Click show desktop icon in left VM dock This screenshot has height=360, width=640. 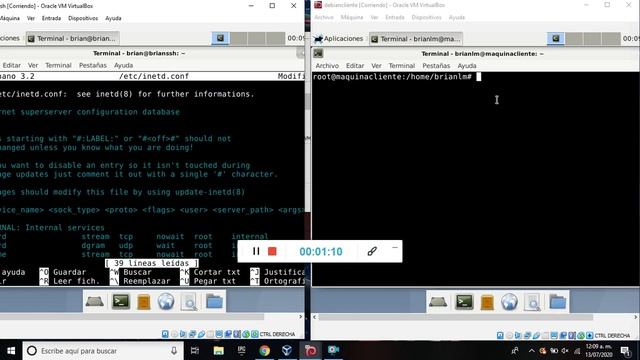coord(94,302)
